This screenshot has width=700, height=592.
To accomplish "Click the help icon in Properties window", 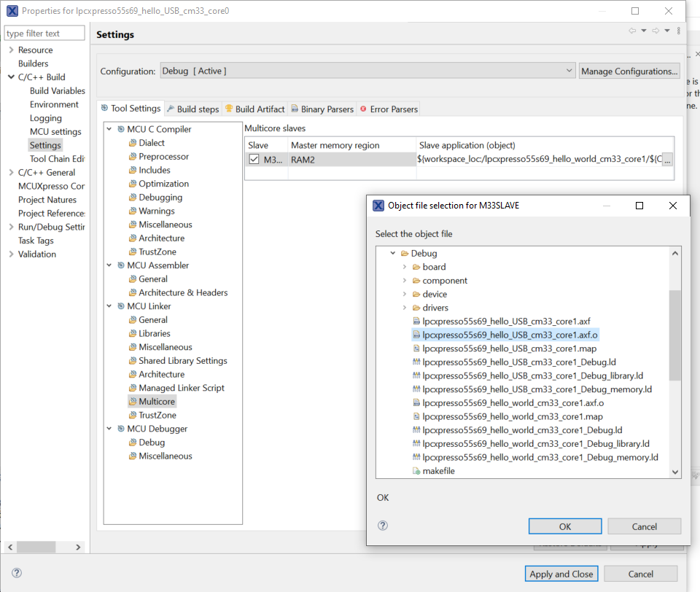I will pyautogui.click(x=17, y=573).
